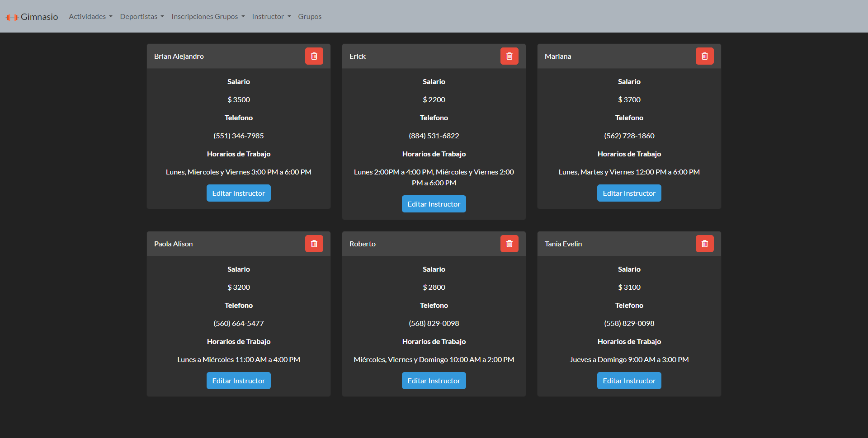Click schedule Miércoles, Viernes y Domingo 10:00 AM
868x438 pixels.
(434, 359)
